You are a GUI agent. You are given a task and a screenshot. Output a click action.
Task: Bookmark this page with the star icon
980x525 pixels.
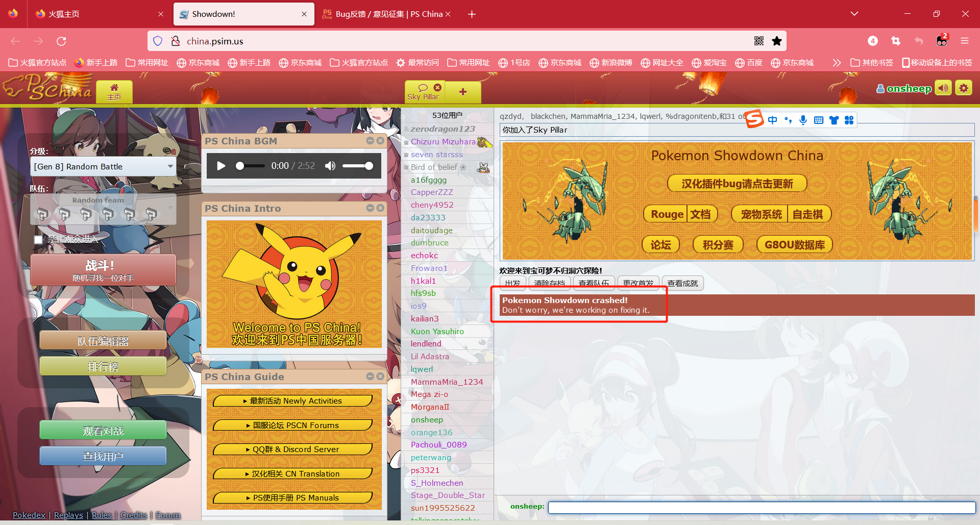tap(777, 41)
